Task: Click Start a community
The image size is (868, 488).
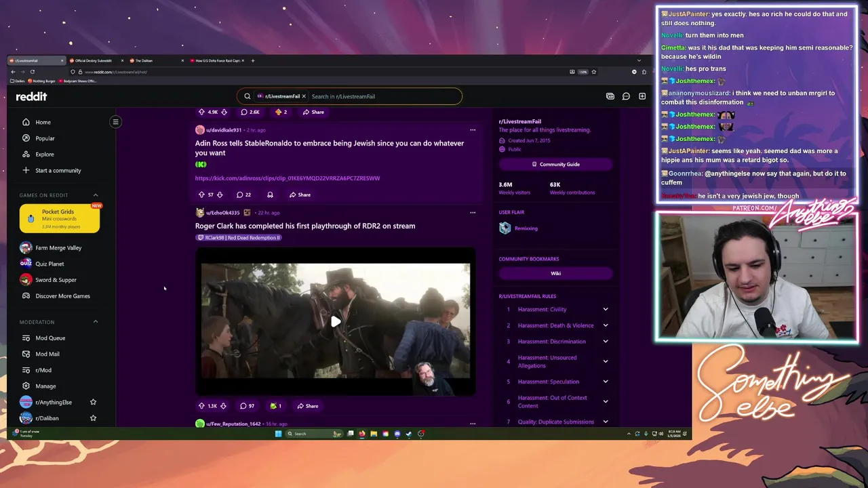Action: (58, 171)
